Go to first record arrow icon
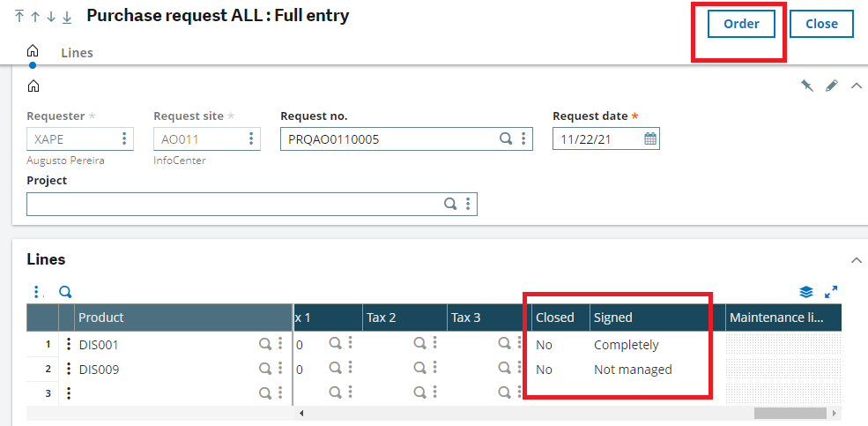Screen dimensions: 868x426 19,16
